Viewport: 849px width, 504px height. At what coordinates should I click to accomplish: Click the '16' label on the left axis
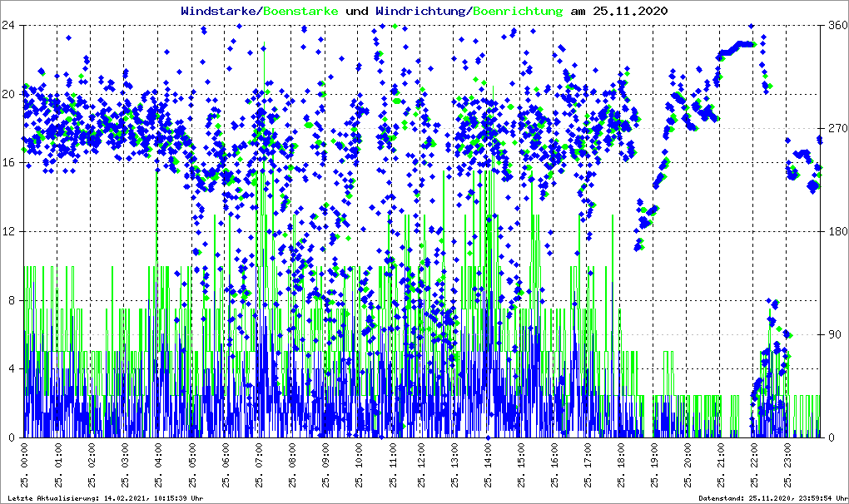(x=10, y=163)
